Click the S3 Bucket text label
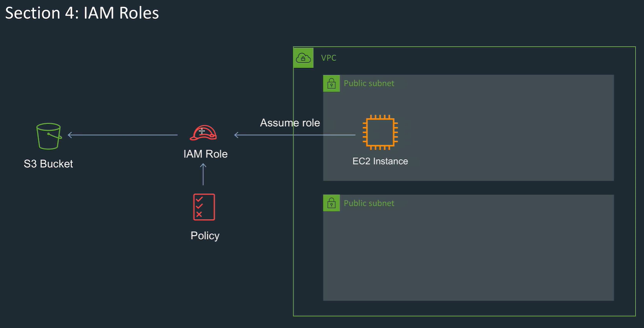 (48, 164)
